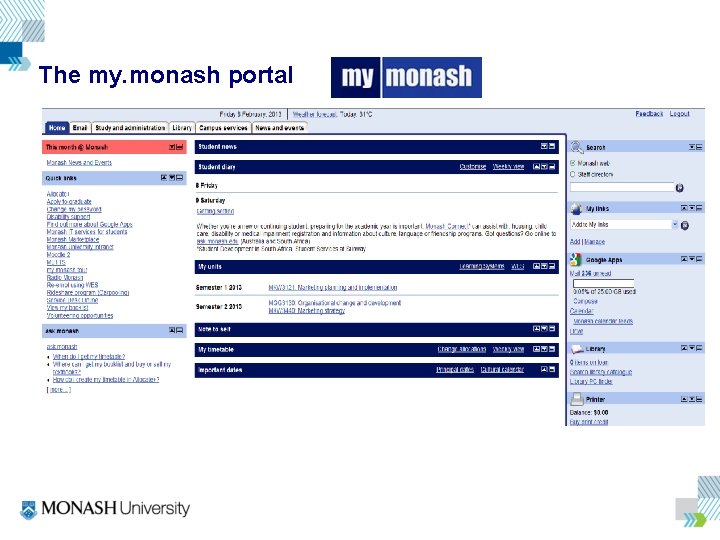Open the Feedback link
Viewport: 720px width, 540px height.
649,113
